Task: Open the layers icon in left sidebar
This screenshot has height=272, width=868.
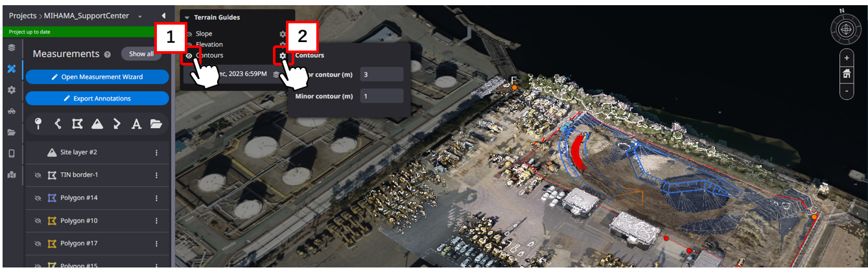Action: click(11, 48)
